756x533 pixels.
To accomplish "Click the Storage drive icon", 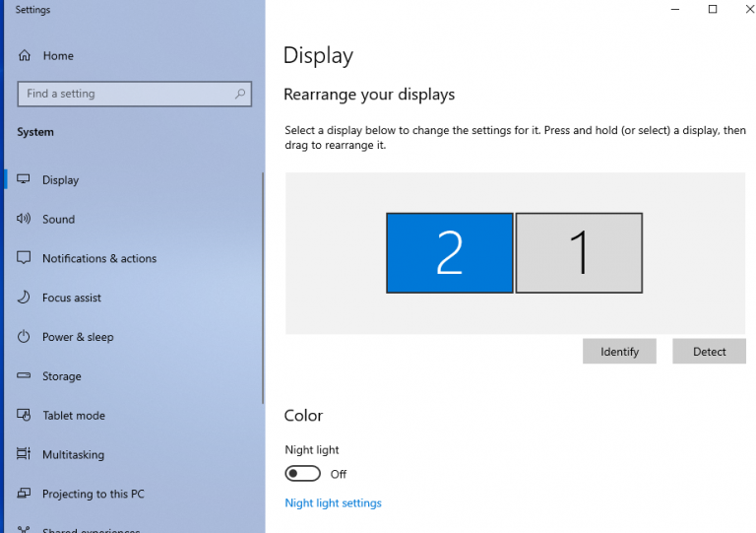I will 24,376.
